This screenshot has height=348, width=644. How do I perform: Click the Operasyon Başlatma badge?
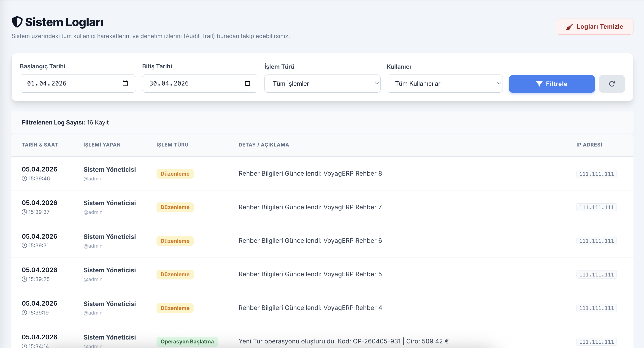click(187, 342)
